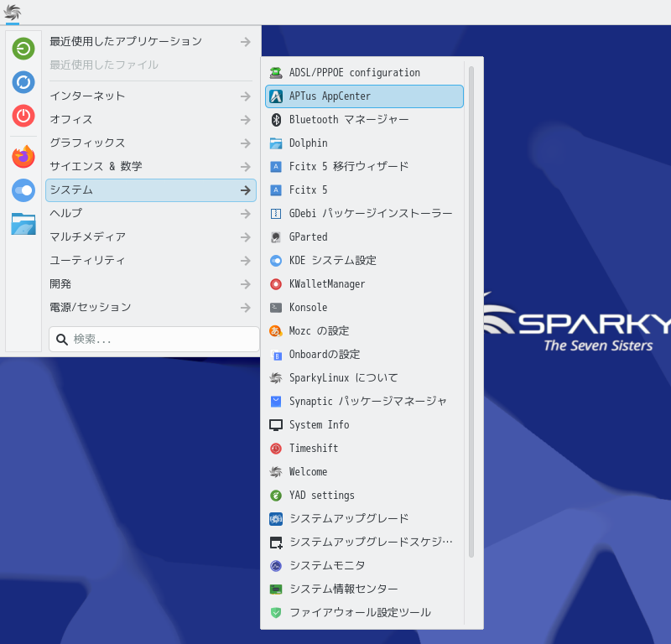
Task: Open システム情報センター entry
Action: pos(364,589)
